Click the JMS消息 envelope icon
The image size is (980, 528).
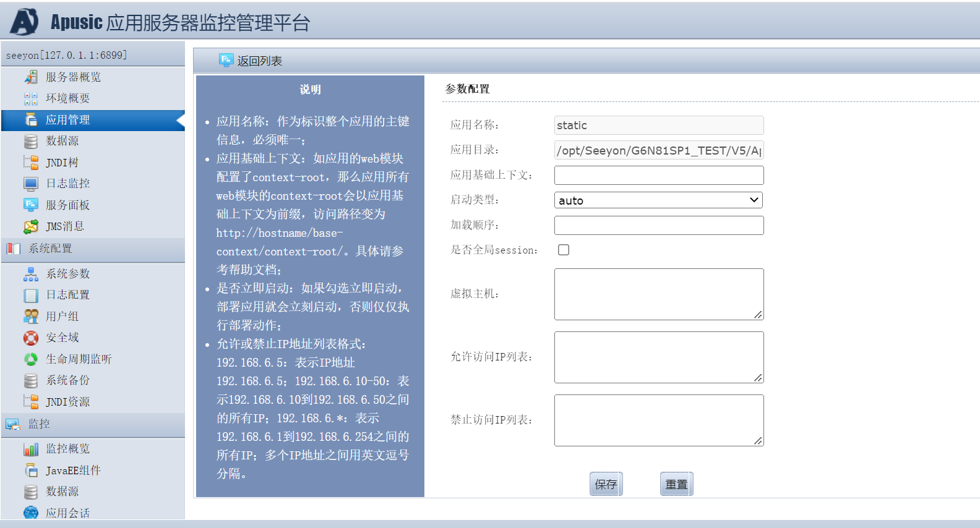click(31, 226)
